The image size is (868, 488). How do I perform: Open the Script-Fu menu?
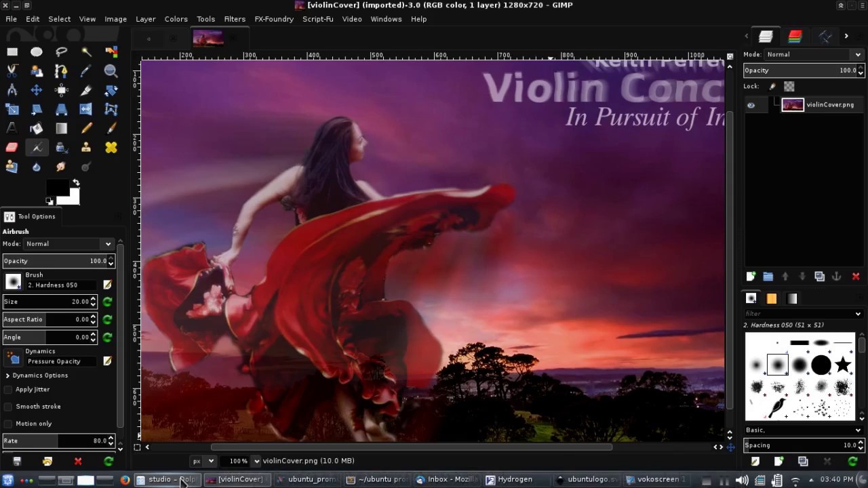[318, 19]
